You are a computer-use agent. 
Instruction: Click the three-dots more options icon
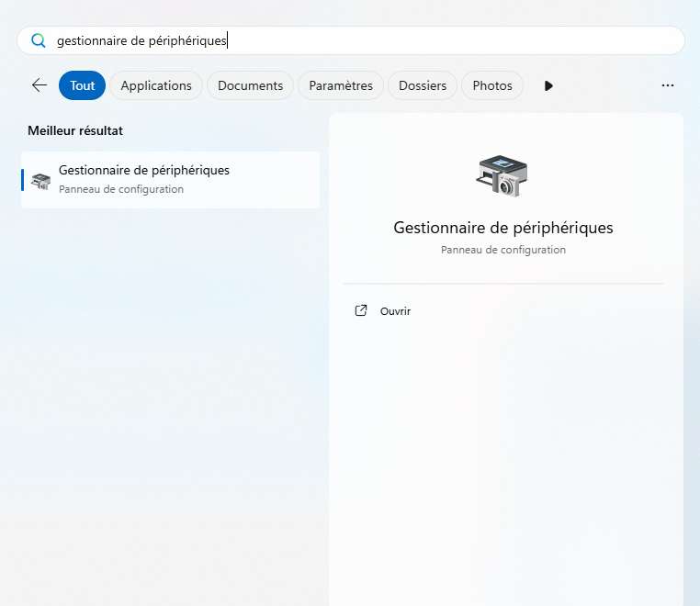[x=668, y=85]
